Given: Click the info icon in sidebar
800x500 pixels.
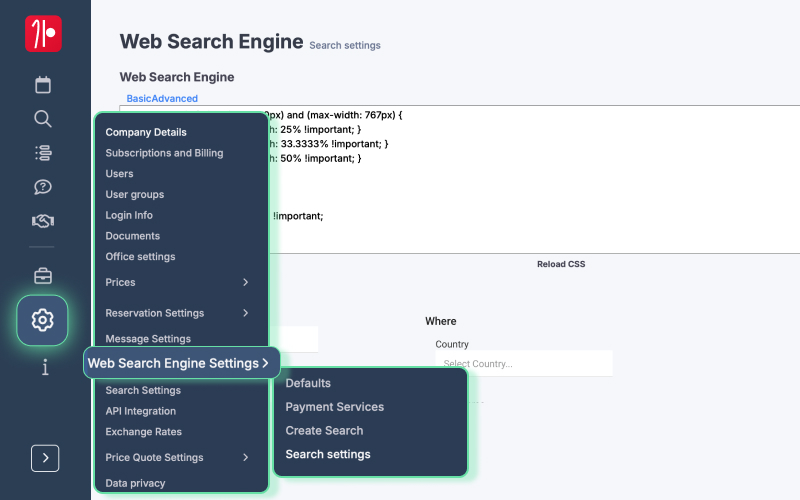Looking at the screenshot, I should point(43,367).
